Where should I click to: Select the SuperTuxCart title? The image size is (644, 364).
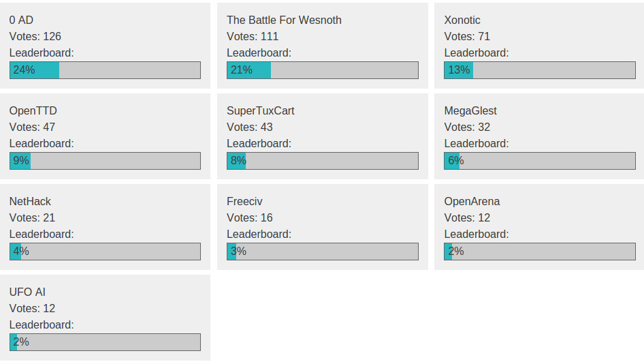click(261, 110)
